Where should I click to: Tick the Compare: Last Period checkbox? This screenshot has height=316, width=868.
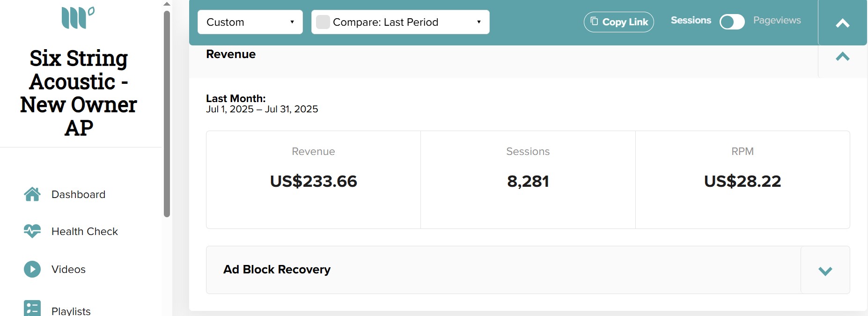(323, 22)
